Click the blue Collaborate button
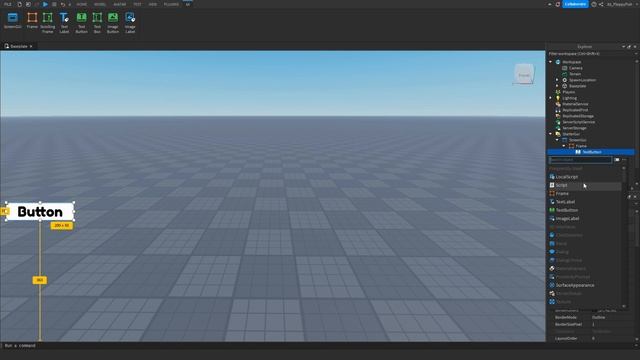Screen dimensions: 640x360 coord(575,4)
